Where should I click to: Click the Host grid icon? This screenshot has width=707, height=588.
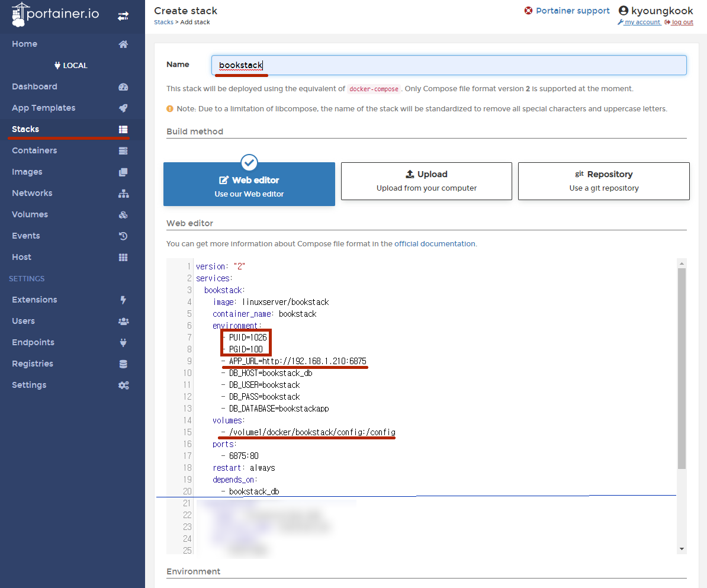point(123,257)
